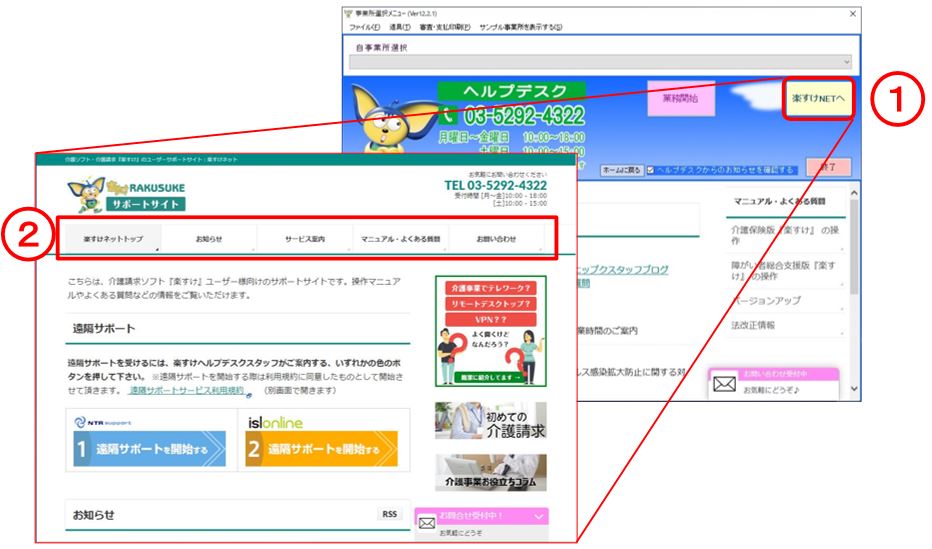932x549 pixels.
Task: Open 介護保険版『楽すけ』の操作 sidebar item
Action: click(786, 235)
